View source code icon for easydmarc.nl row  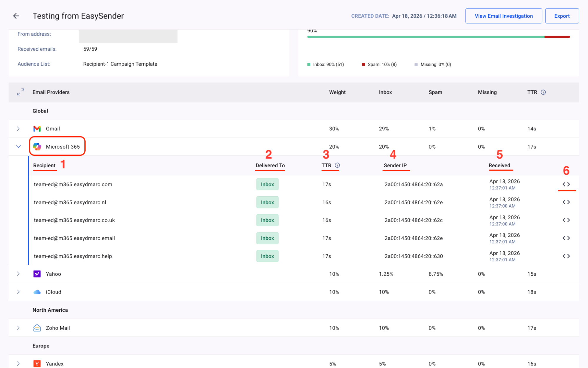(566, 202)
